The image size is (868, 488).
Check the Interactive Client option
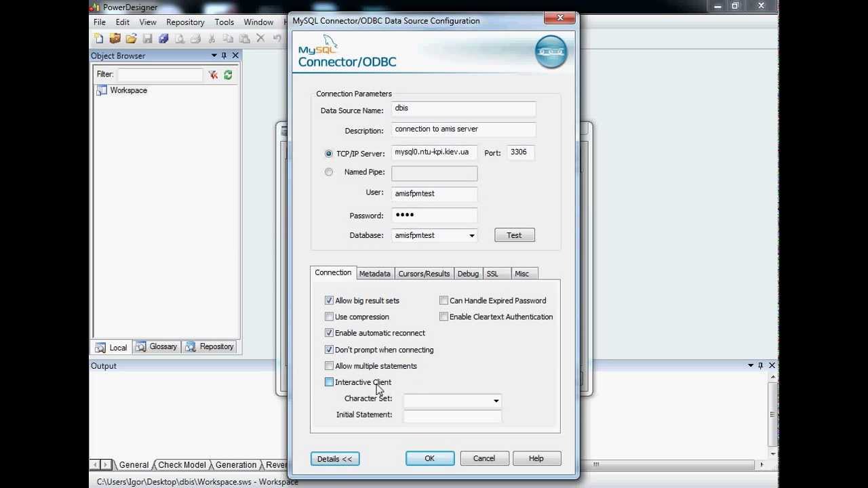click(x=329, y=382)
